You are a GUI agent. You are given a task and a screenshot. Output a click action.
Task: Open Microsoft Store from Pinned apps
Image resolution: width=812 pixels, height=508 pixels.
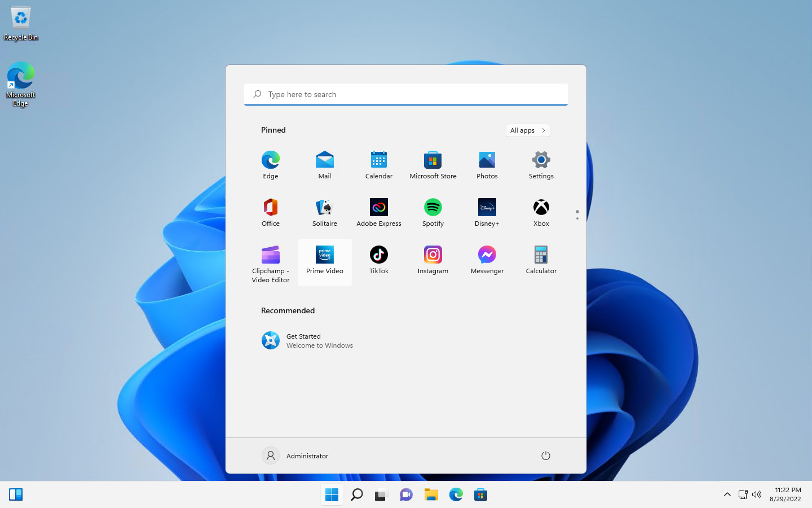[433, 165]
